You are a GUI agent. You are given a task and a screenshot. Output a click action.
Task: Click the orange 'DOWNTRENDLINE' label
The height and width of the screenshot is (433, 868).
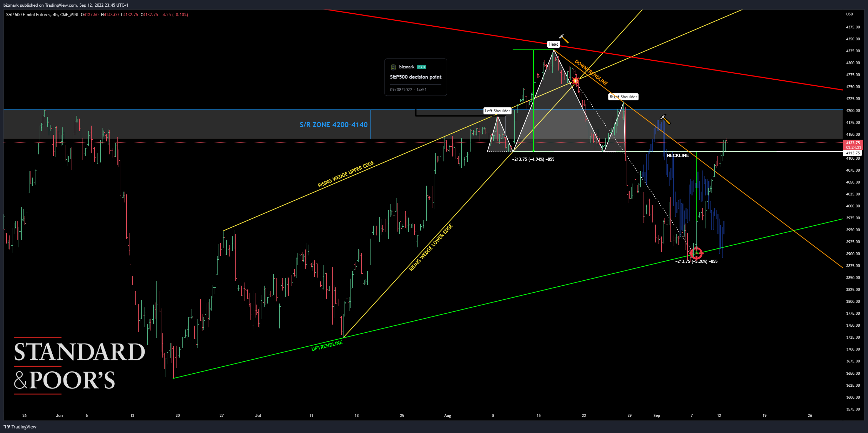pos(591,73)
